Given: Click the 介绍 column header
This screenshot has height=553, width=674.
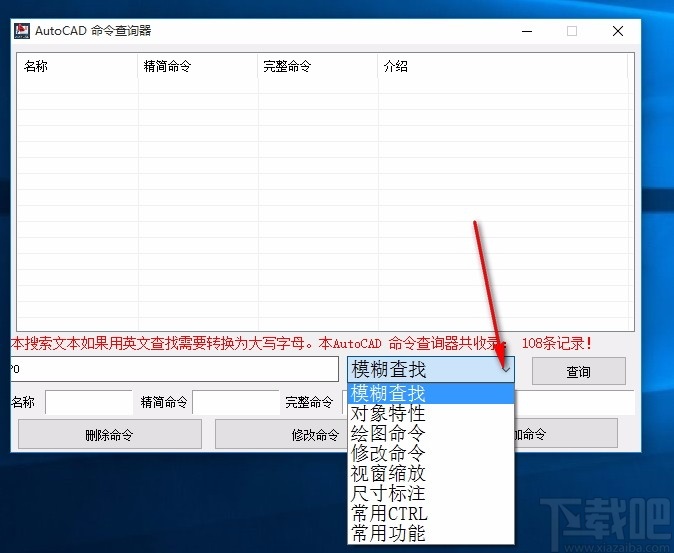Looking at the screenshot, I should (x=502, y=66).
